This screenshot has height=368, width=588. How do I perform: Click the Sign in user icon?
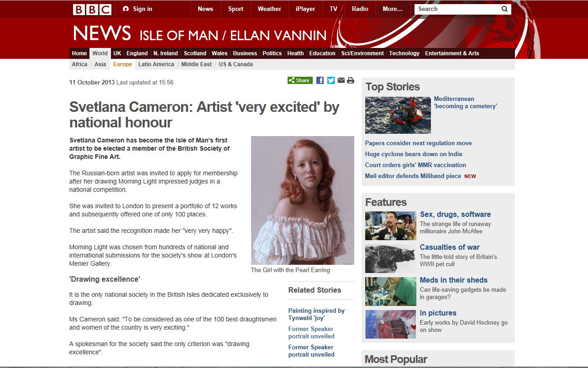(x=126, y=9)
